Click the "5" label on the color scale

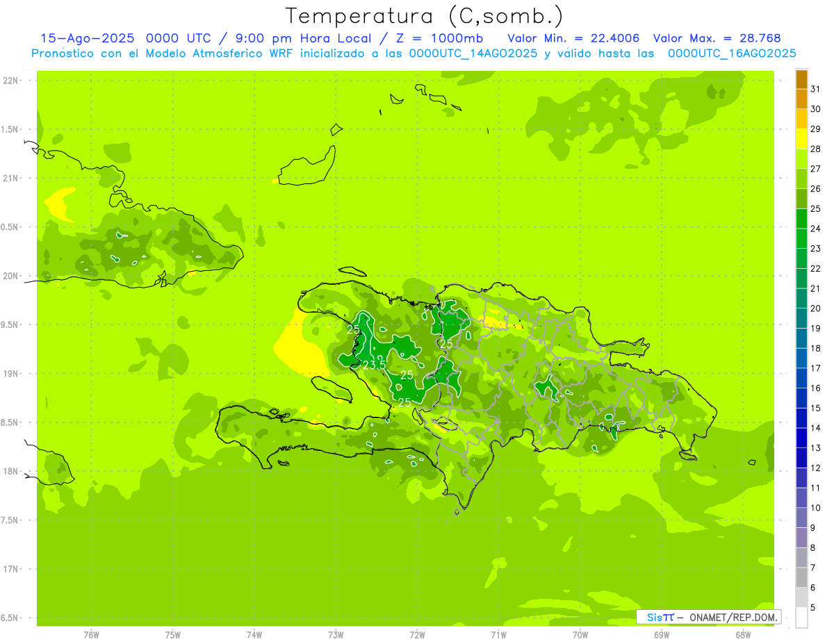813,608
